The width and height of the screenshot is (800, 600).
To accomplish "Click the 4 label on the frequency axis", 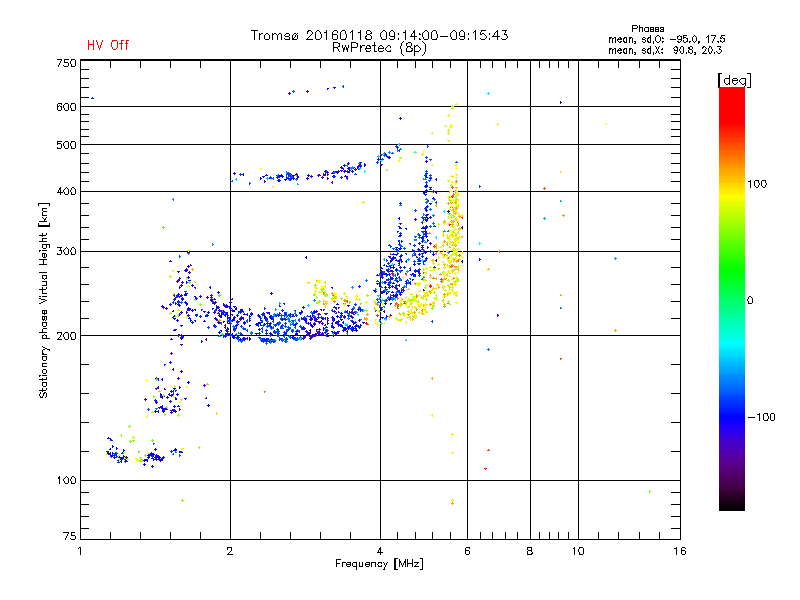I will coord(380,551).
